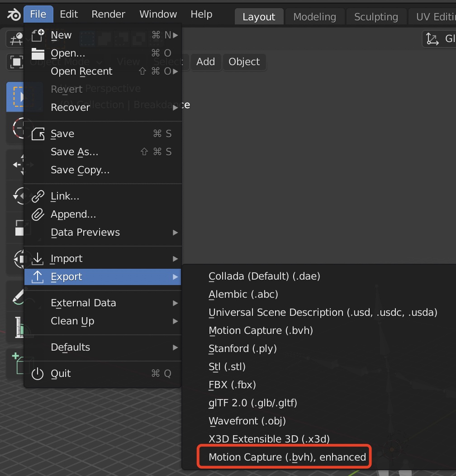Open the Help menu
456x476 pixels.
[x=201, y=14]
